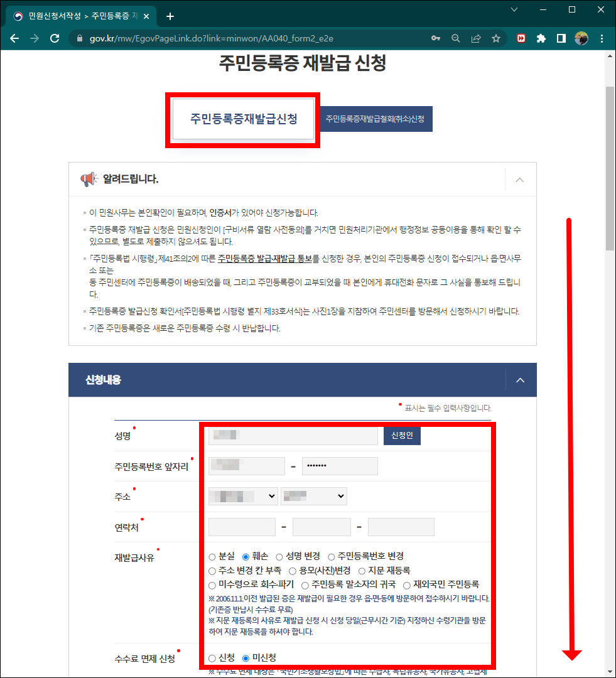Collapse the 알려드립니다 notice section
Screen dimensions: 616x678
(x=519, y=179)
